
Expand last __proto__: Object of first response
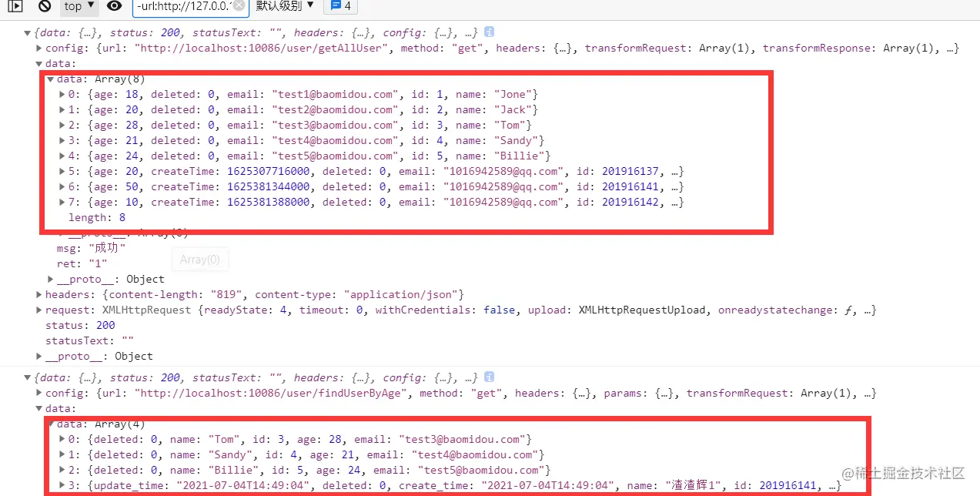click(39, 356)
